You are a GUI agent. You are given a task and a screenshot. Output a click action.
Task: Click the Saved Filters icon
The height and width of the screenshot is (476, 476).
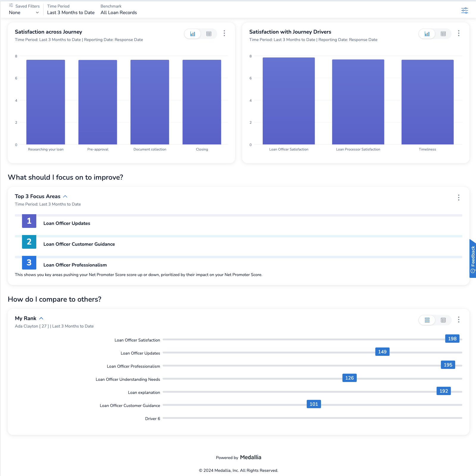pos(11,5)
